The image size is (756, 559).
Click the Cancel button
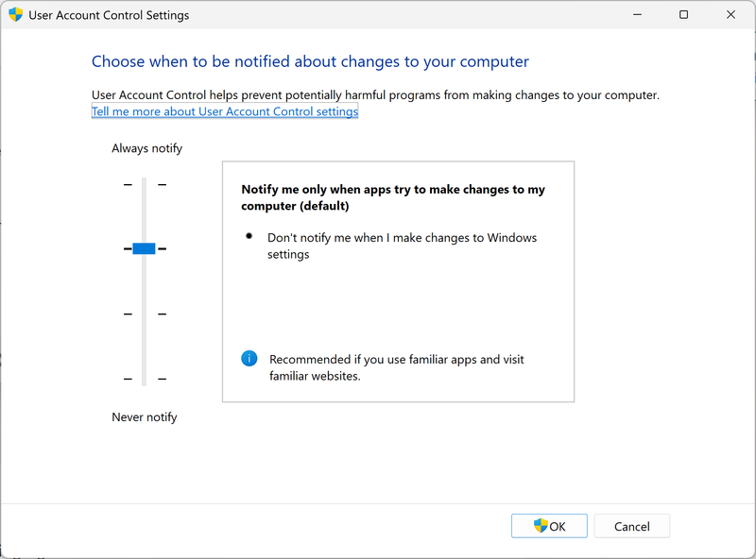[631, 526]
